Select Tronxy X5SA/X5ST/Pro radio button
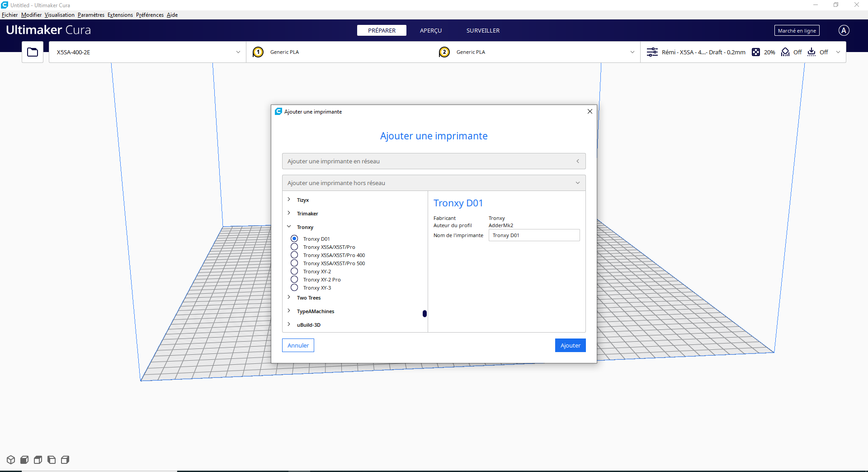This screenshot has height=472, width=868. tap(294, 247)
